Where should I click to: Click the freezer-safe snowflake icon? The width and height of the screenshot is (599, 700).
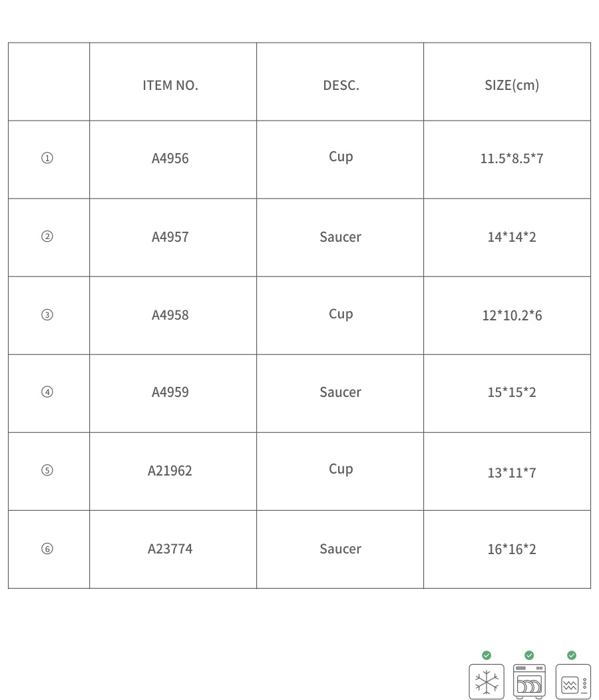click(486, 681)
